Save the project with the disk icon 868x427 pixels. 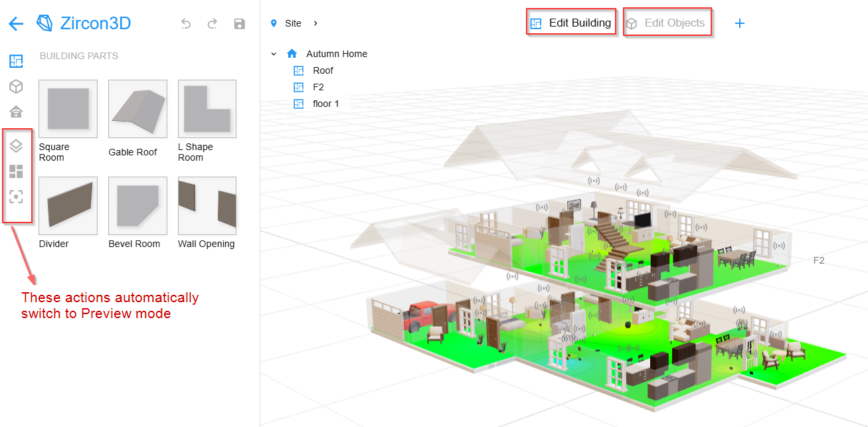tap(240, 24)
